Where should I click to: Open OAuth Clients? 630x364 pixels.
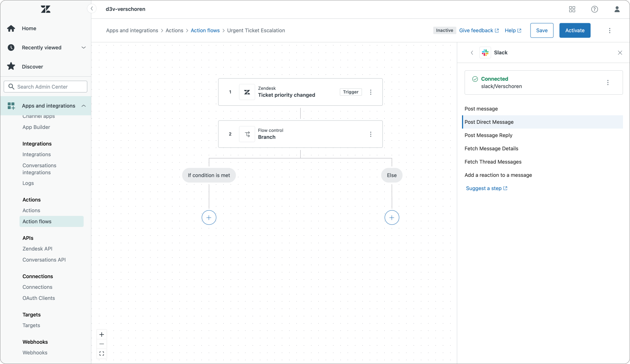[x=39, y=298]
